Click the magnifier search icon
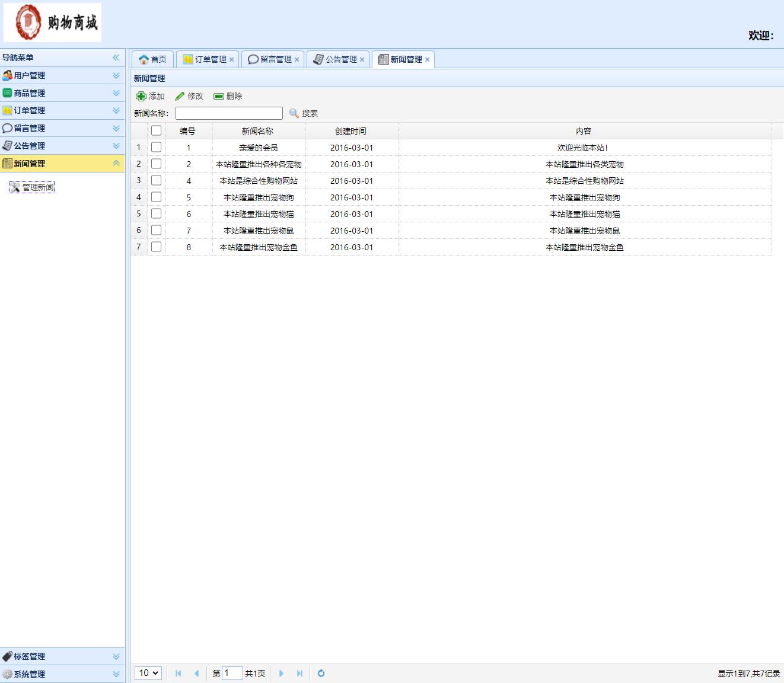Screen dimensions: 784x683 point(294,113)
